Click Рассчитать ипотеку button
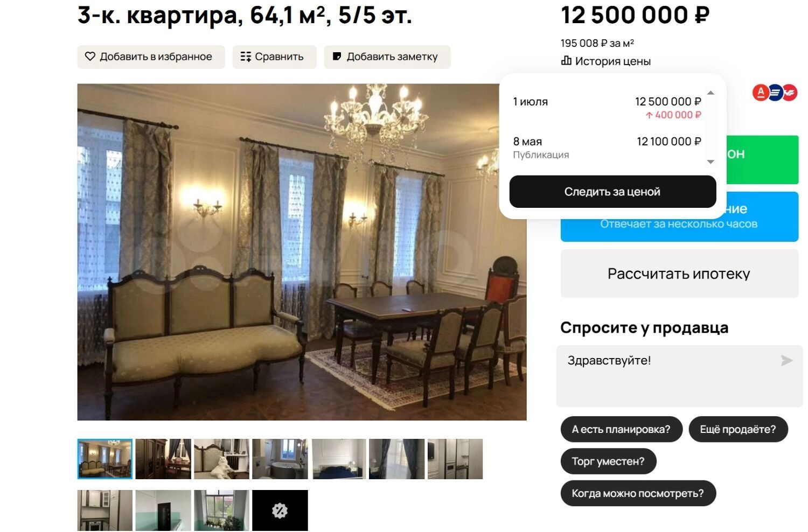This screenshot has height=532, width=808. pyautogui.click(x=679, y=274)
